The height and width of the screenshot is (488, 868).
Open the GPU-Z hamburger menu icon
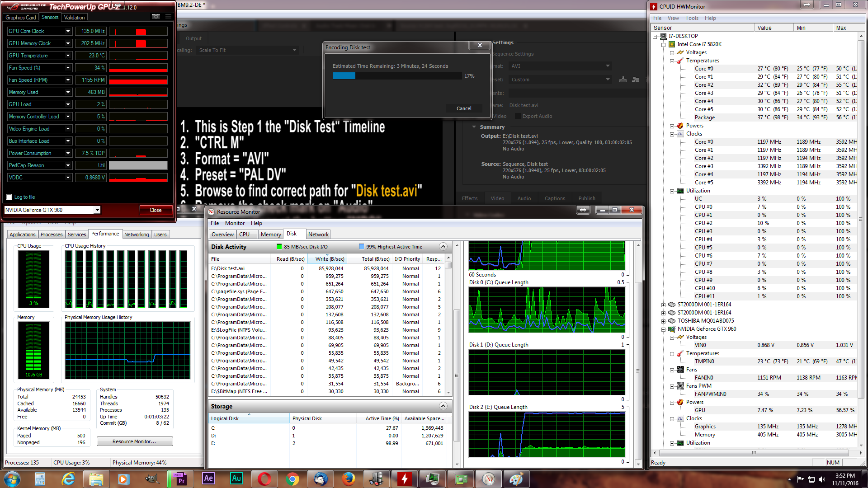pyautogui.click(x=168, y=17)
